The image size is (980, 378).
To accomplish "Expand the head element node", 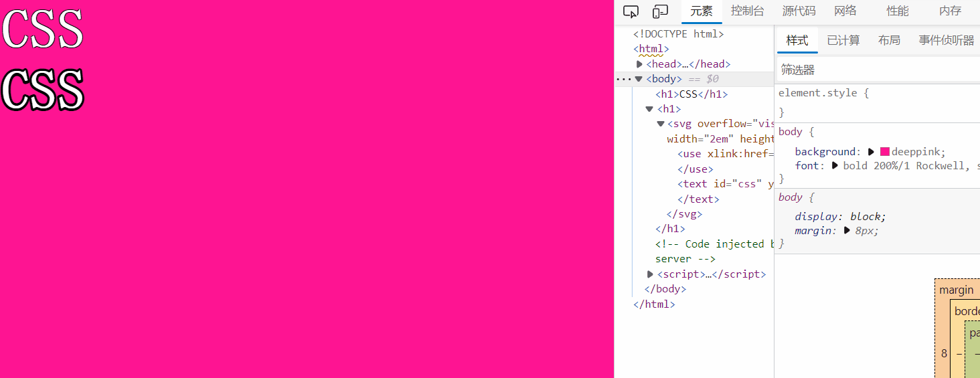I will 639,64.
